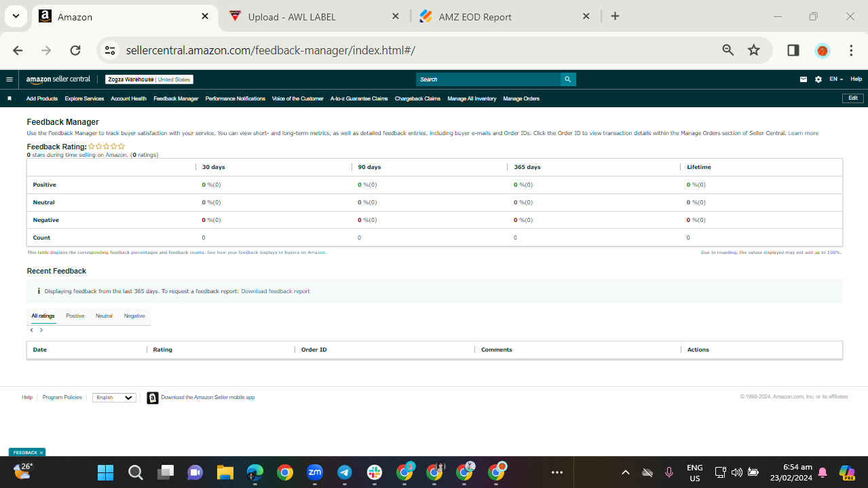The height and width of the screenshot is (488, 868).
Task: Click the Amazon Seller Central logo
Action: [x=58, y=79]
